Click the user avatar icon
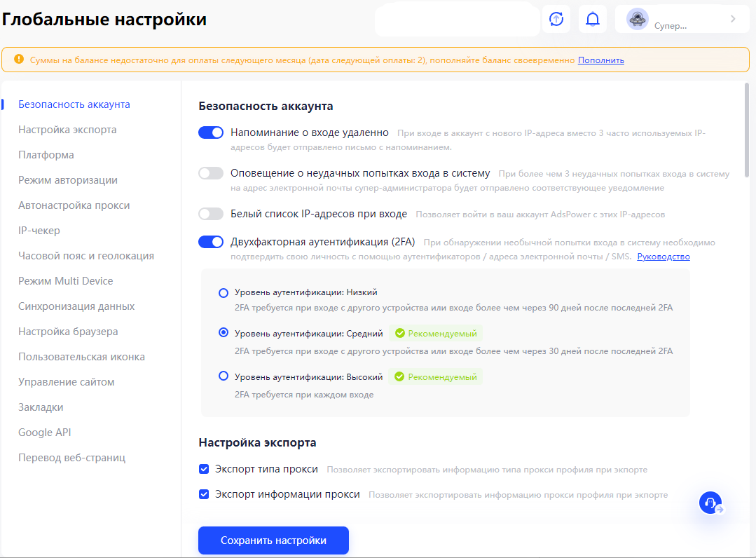 point(638,20)
